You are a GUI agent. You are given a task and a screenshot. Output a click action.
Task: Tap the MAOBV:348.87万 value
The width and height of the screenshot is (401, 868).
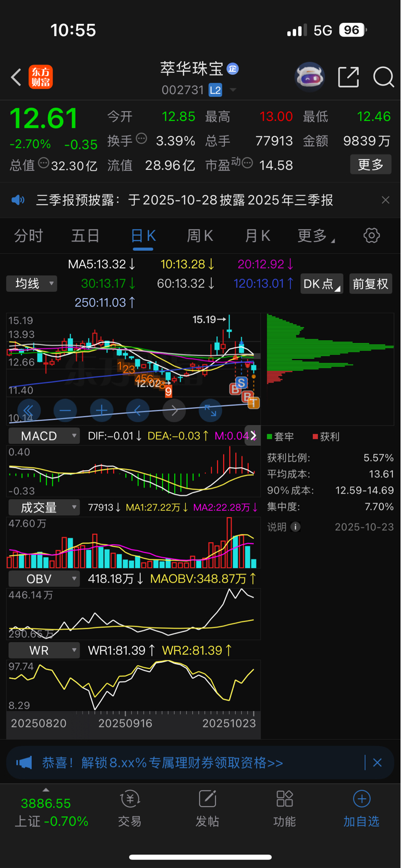203,579
